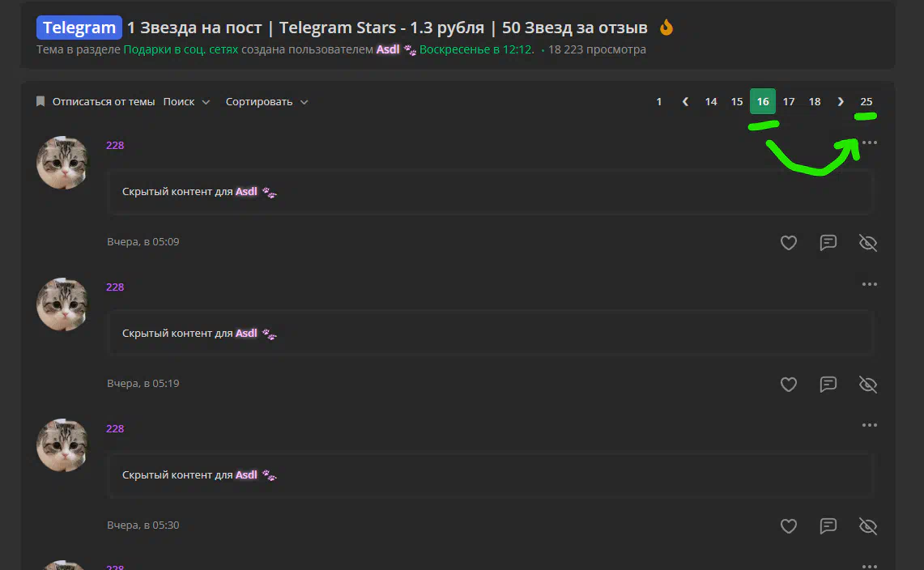Viewport: 924px width, 570px height.
Task: Click Asdl link in the 05:30 hidden content
Action: 246,474
